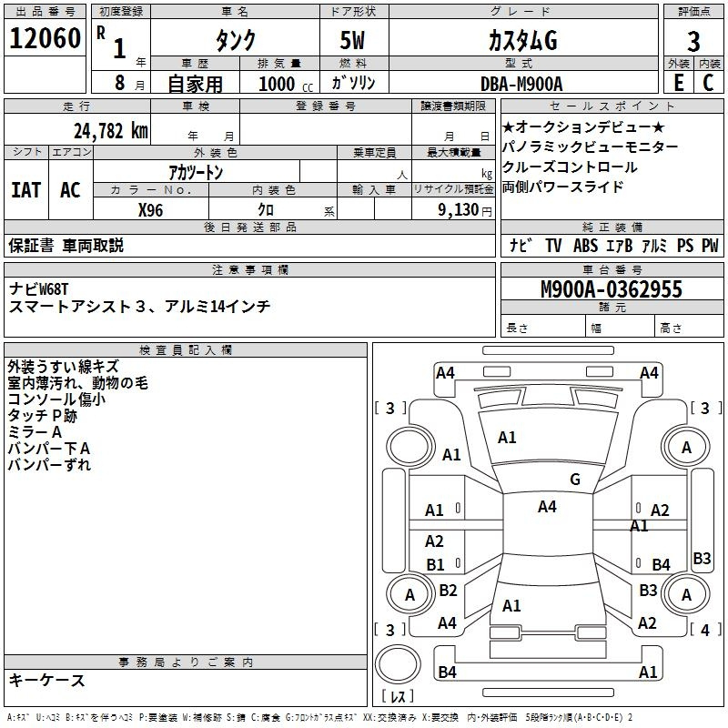Click the B2 mark near the rear-left wheel
The height and width of the screenshot is (728, 728).
(x=448, y=591)
